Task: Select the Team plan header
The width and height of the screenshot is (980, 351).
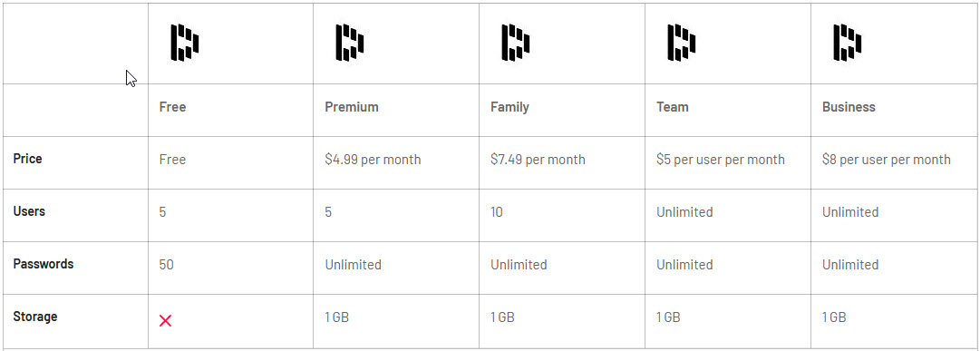Action: point(673,107)
